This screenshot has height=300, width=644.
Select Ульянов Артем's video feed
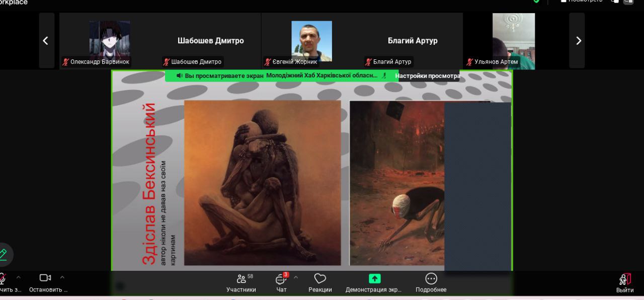514,41
